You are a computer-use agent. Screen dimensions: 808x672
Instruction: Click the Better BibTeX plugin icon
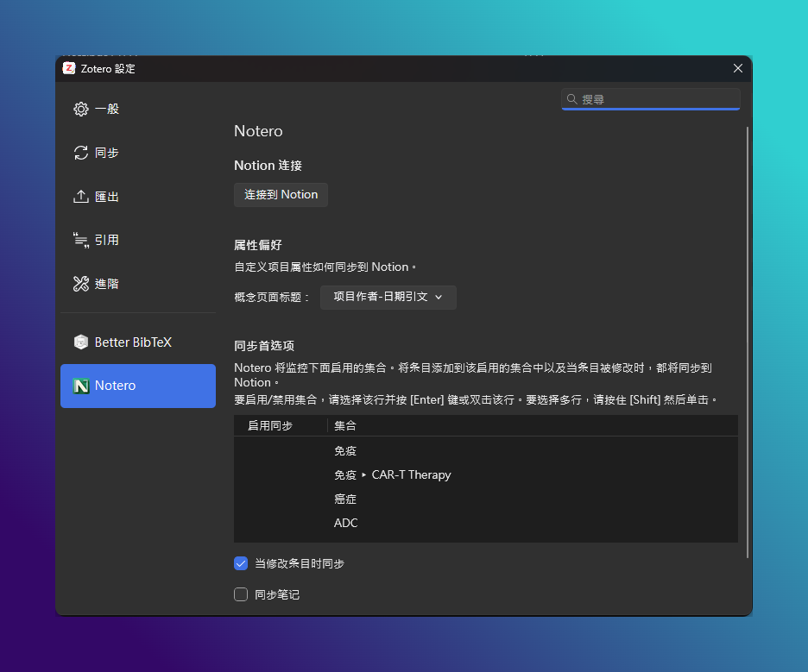81,342
